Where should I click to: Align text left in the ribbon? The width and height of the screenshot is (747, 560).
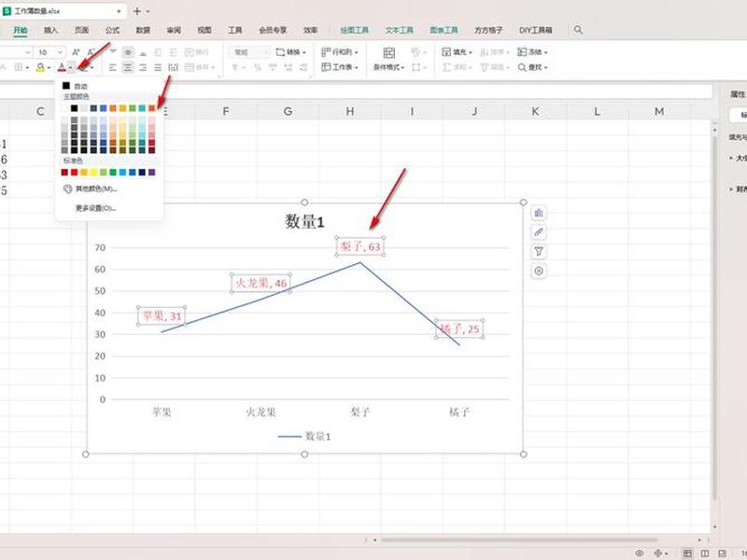(112, 67)
